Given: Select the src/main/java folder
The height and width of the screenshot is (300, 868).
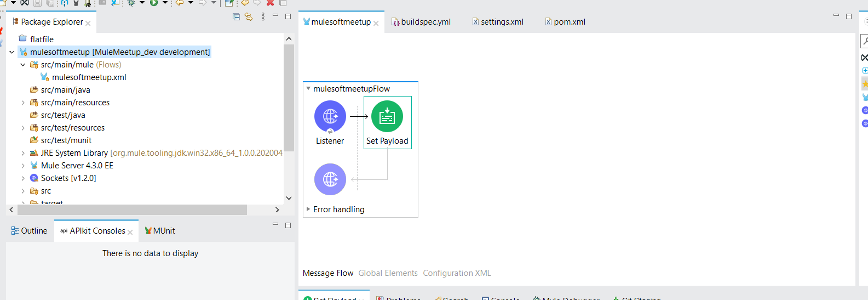Looking at the screenshot, I should (66, 90).
